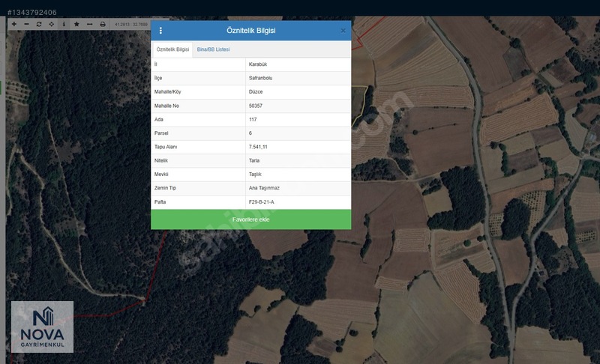Image resolution: width=600 pixels, height=364 pixels.
Task: Select the distance measure tool icon
Action: [89, 24]
